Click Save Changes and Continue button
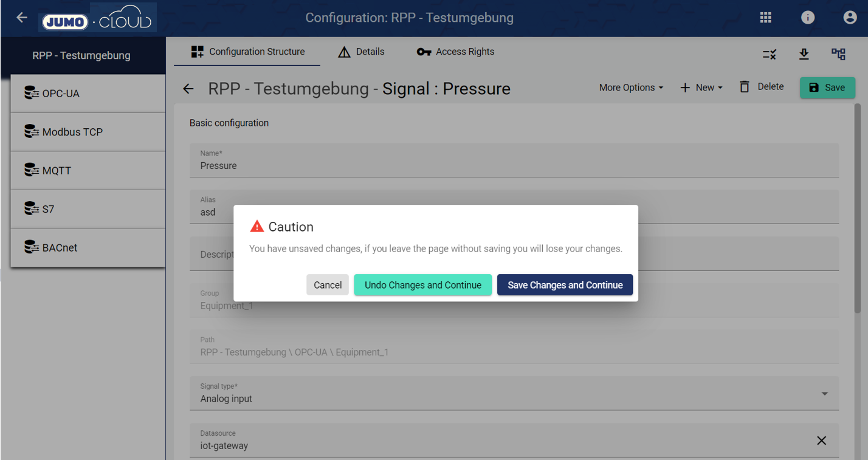 coord(565,285)
